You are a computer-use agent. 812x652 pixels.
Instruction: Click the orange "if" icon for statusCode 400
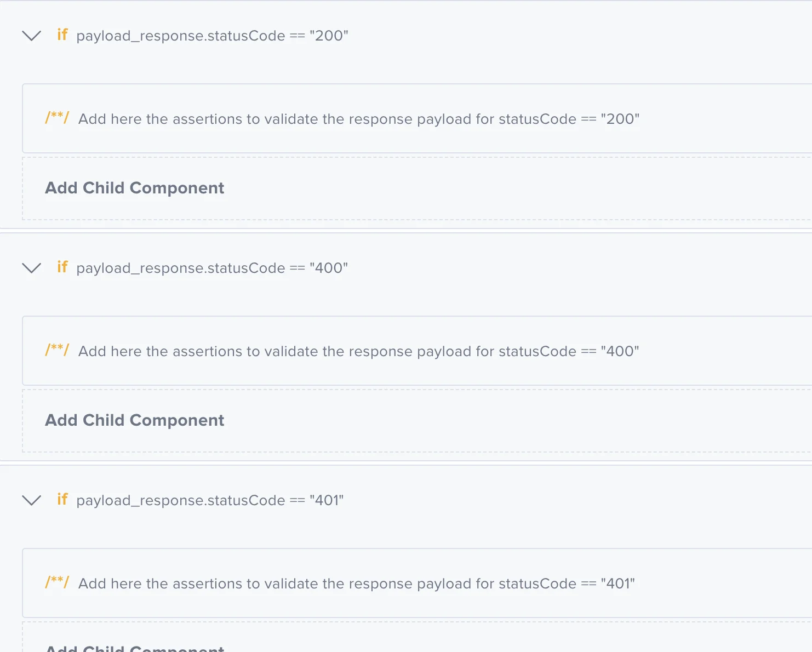(x=62, y=267)
